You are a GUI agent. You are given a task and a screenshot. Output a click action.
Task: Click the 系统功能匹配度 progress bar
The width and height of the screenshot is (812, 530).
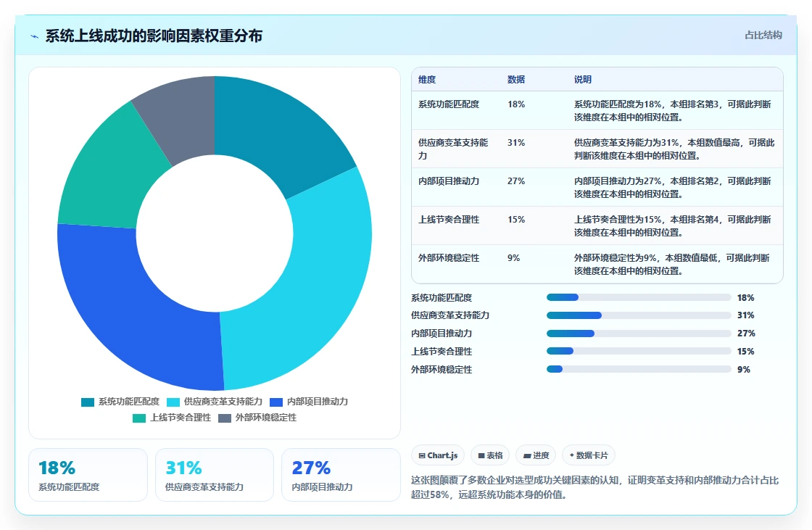click(x=639, y=297)
